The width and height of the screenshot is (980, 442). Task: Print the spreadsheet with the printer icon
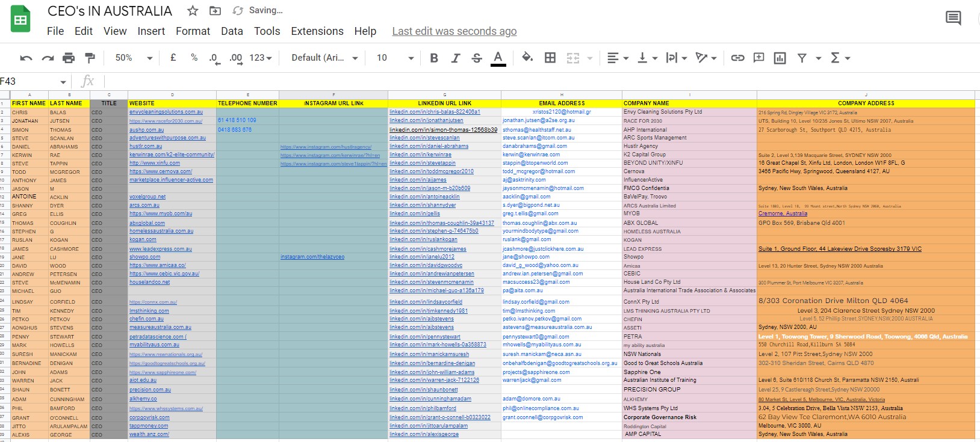pyautogui.click(x=69, y=58)
